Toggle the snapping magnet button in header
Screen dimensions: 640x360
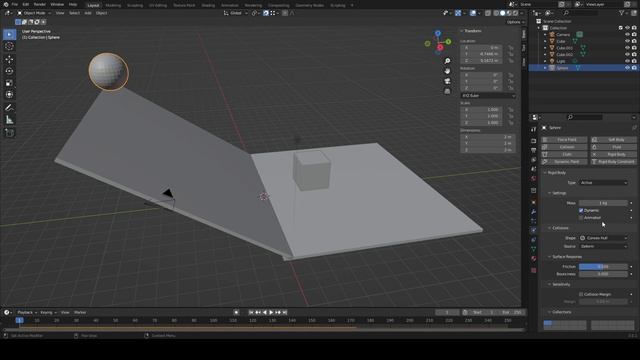click(266, 13)
